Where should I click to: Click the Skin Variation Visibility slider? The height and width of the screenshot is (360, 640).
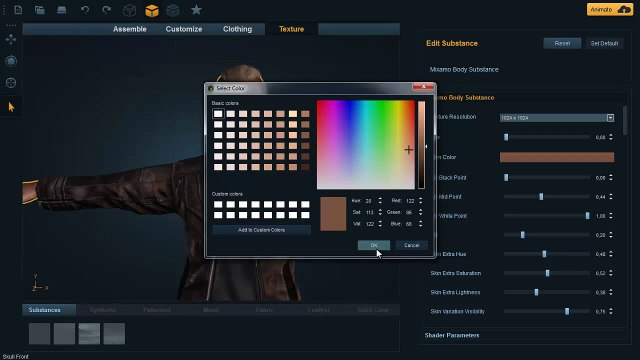(547, 311)
